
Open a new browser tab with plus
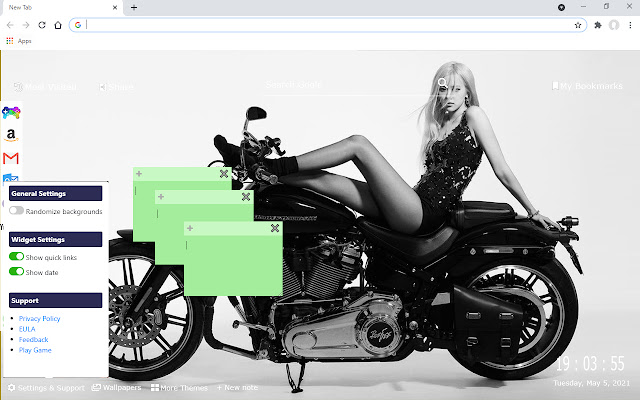point(134,7)
